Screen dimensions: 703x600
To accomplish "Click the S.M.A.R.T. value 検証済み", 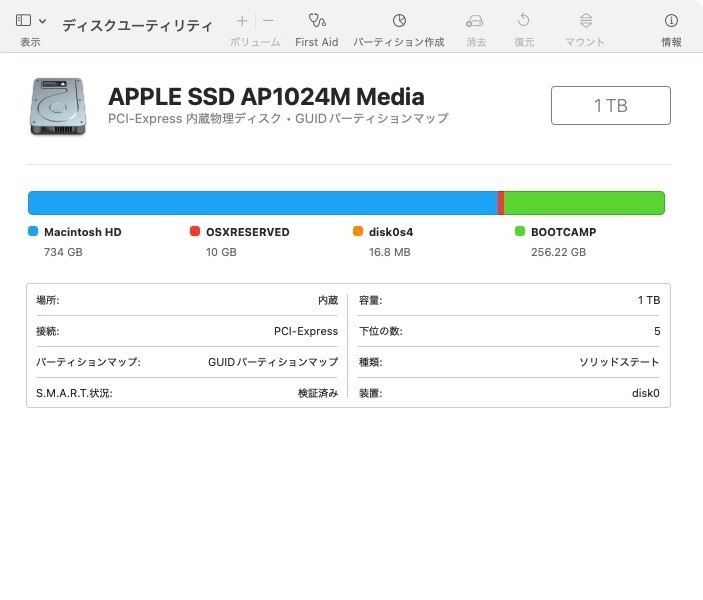I will coord(318,393).
